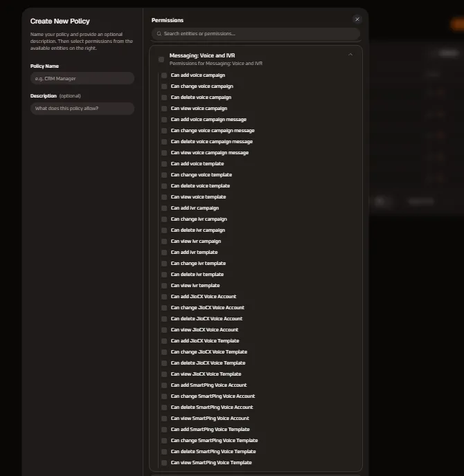Screen dimensions: 464x476
Task: Tick 'Can add JioCX Voice Template'
Action: [164, 341]
